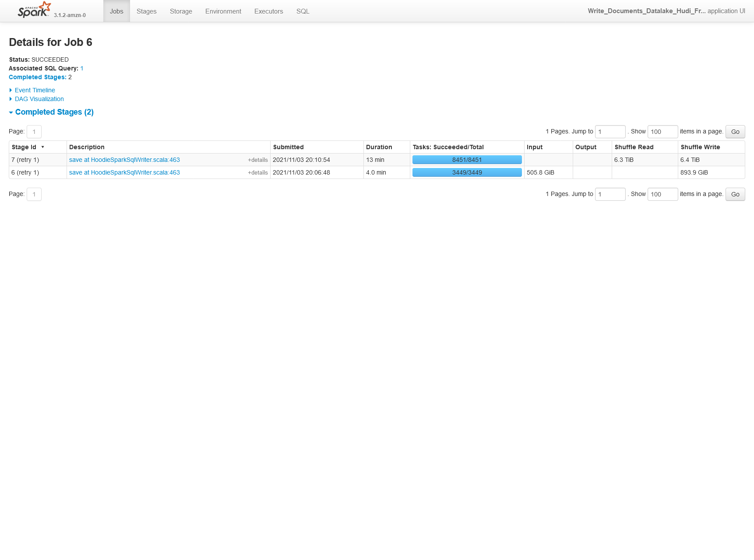Click the 8451/8451 task progress bar
Screen dimensions: 754x560
coord(467,160)
